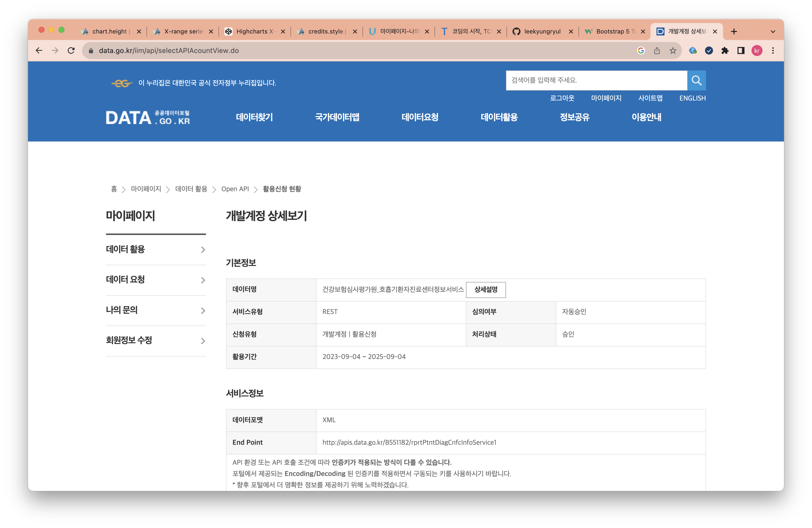The height and width of the screenshot is (528, 812).
Task: Open the 데이터찾기 navigation menu
Action: coord(254,117)
